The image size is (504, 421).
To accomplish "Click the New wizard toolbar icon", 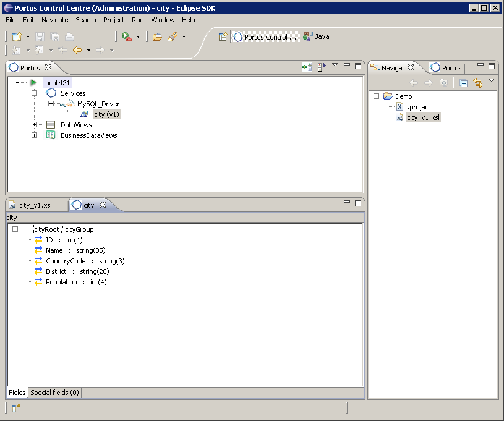I will click(x=17, y=37).
